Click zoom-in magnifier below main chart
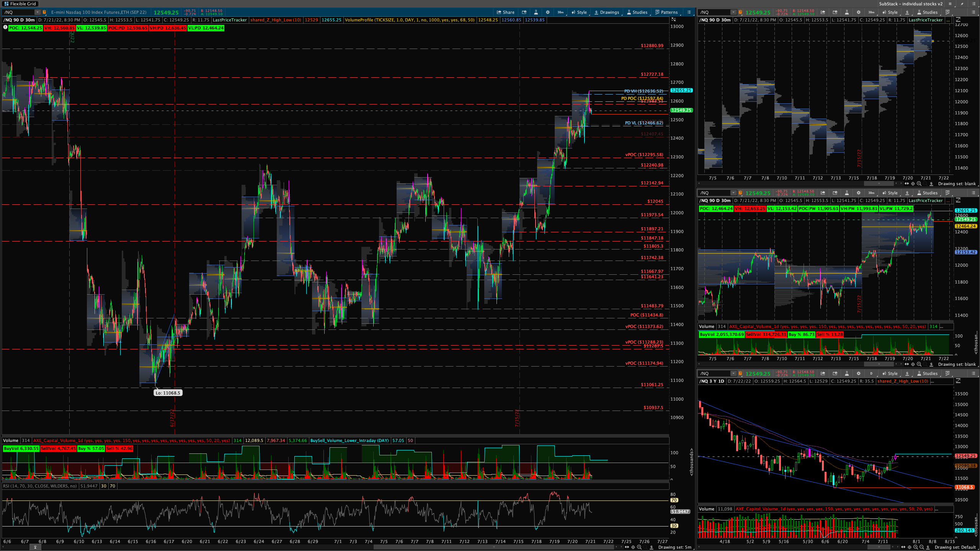Viewport: 980px width, 551px height. [x=639, y=547]
